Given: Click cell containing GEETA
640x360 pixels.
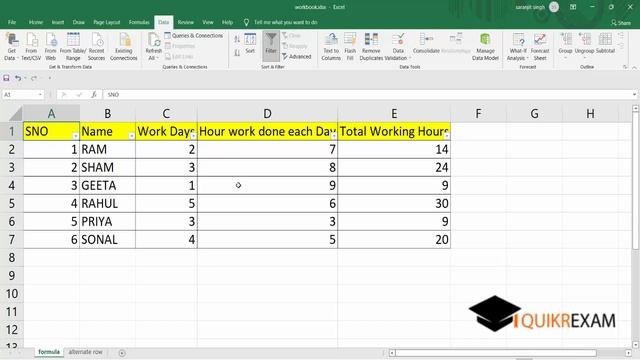Looking at the screenshot, I should tap(107, 185).
